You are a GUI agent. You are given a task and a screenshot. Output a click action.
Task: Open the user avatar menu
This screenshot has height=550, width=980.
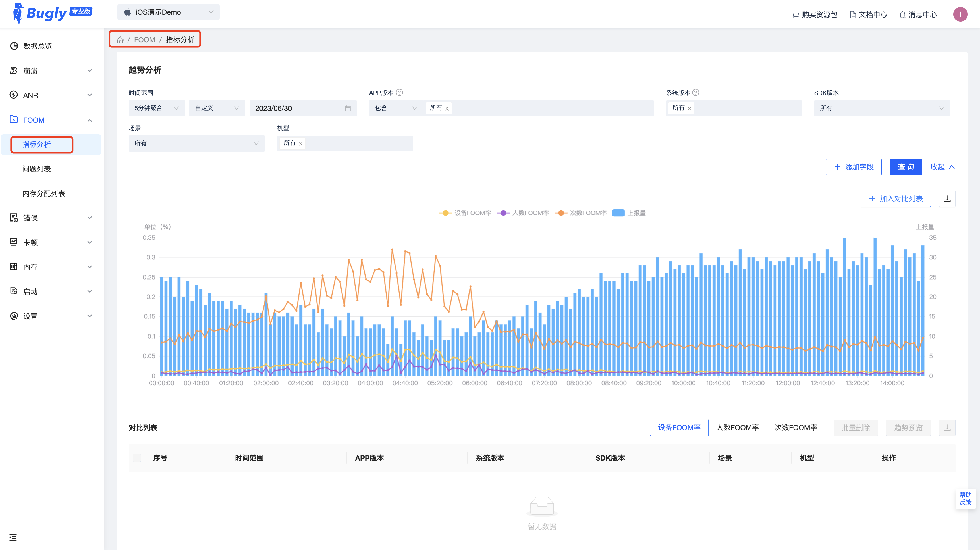point(960,14)
